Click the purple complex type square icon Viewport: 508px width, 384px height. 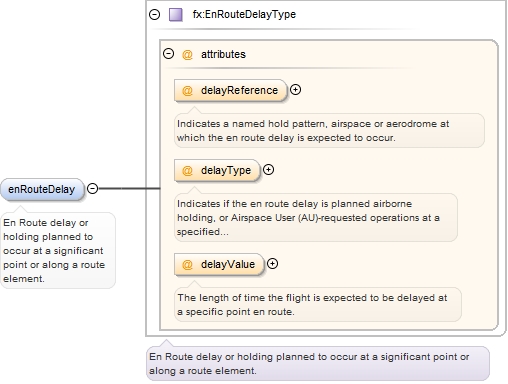pyautogui.click(x=176, y=15)
